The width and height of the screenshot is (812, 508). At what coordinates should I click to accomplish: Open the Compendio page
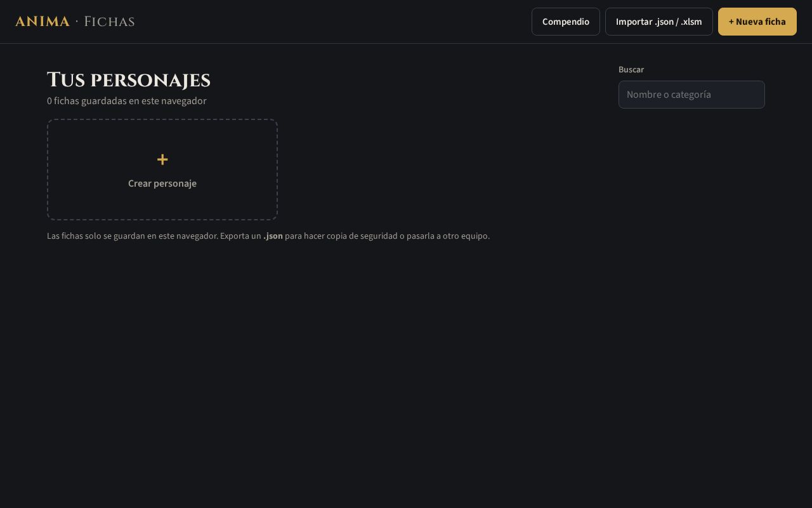pos(565,22)
